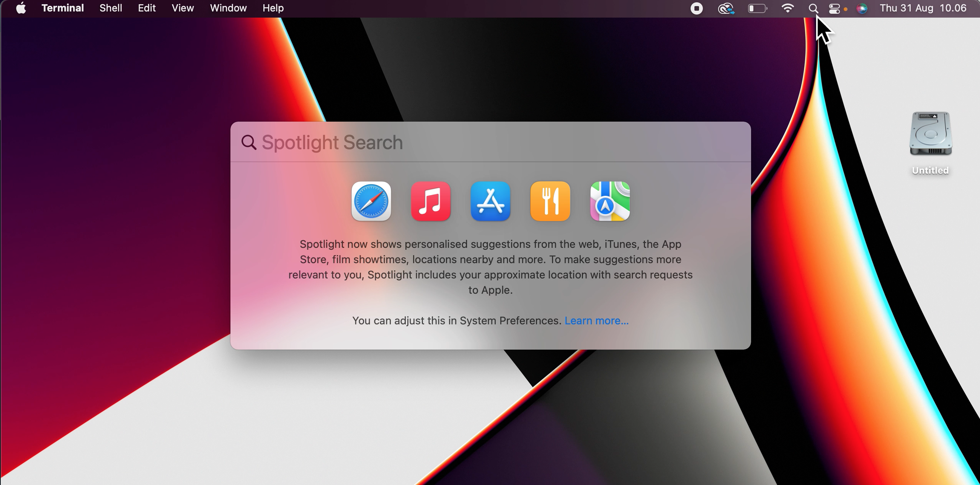Follow the Learn more link
Viewport: 980px width, 485px height.
596,321
